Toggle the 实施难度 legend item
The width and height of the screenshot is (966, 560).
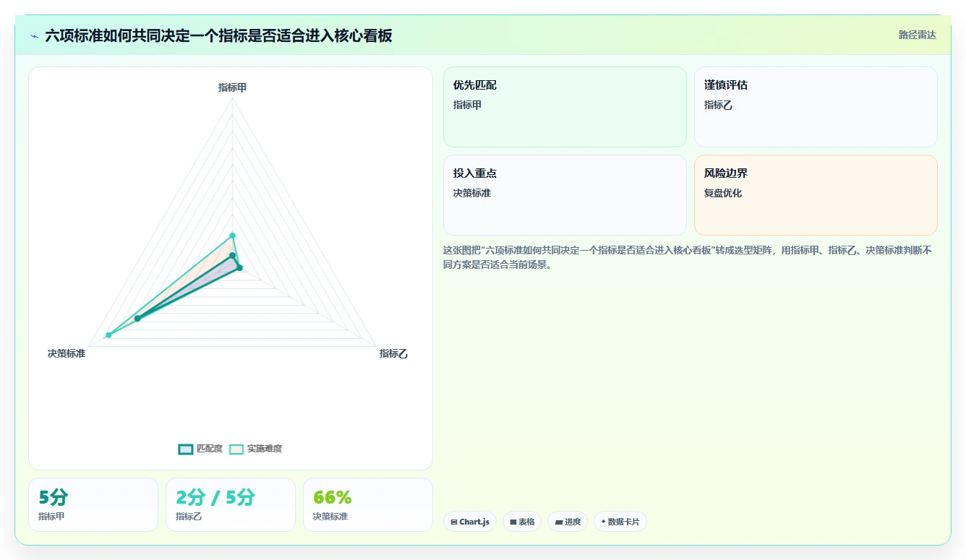256,449
